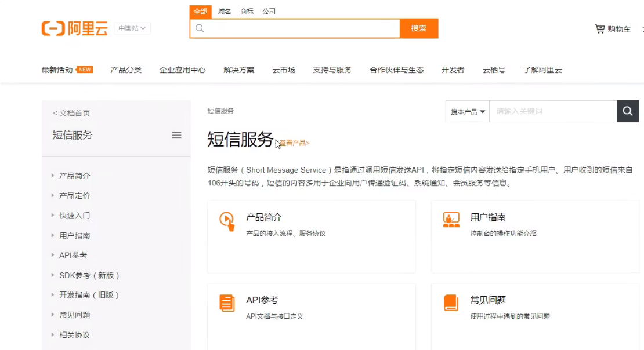Open the API参考 card title
644x350 pixels.
point(262,300)
